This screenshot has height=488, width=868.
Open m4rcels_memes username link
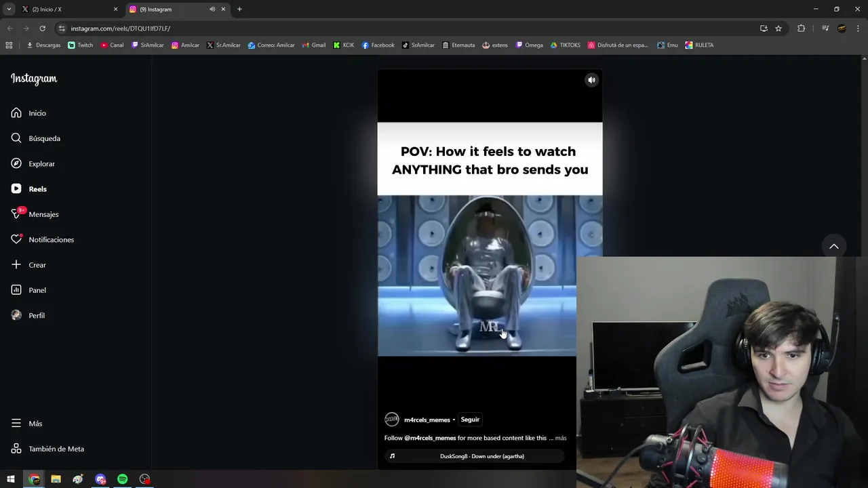(x=427, y=420)
